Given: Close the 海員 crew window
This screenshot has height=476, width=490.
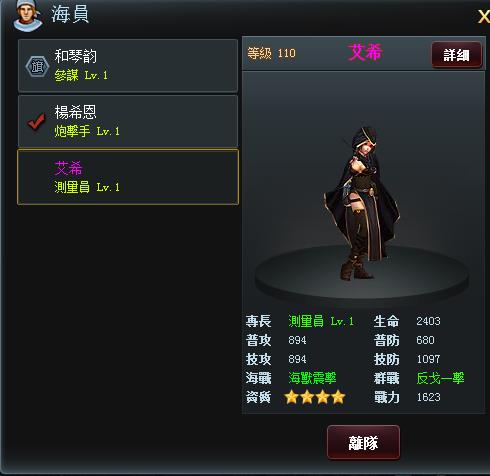Looking at the screenshot, I should [484, 16].
